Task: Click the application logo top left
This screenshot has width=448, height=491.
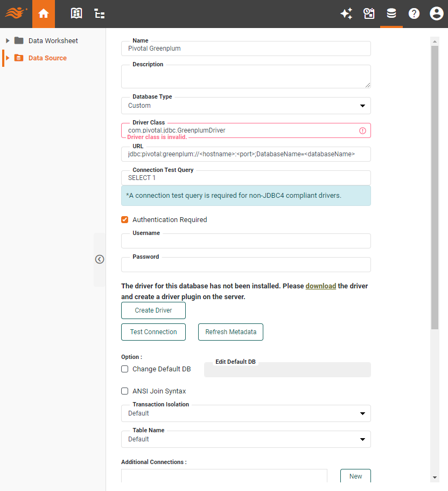Action: pyautogui.click(x=15, y=13)
